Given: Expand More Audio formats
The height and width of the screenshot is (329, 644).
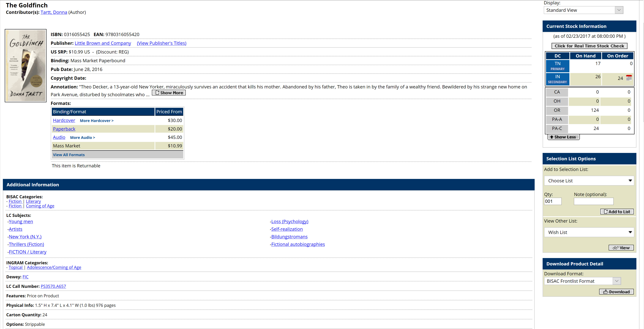Looking at the screenshot, I should (83, 137).
